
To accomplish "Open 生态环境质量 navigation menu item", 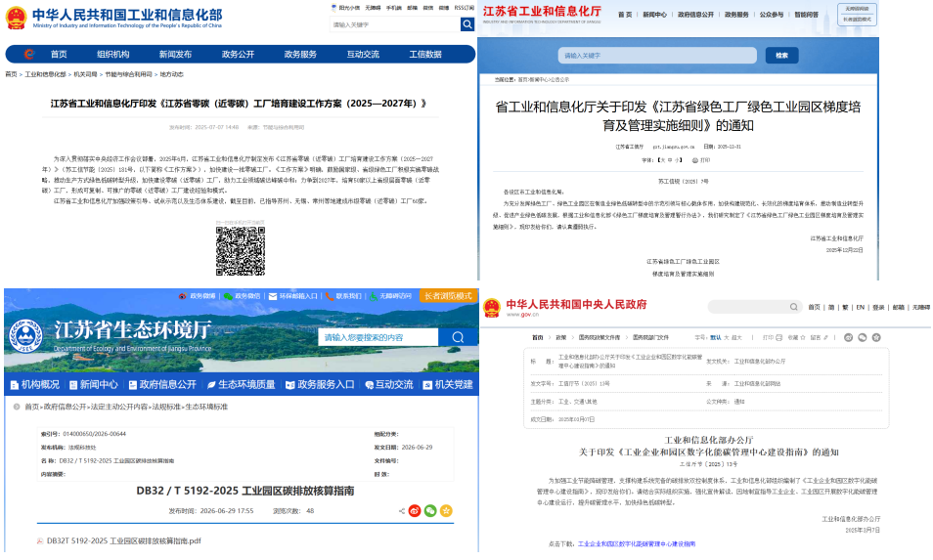I will click(241, 385).
